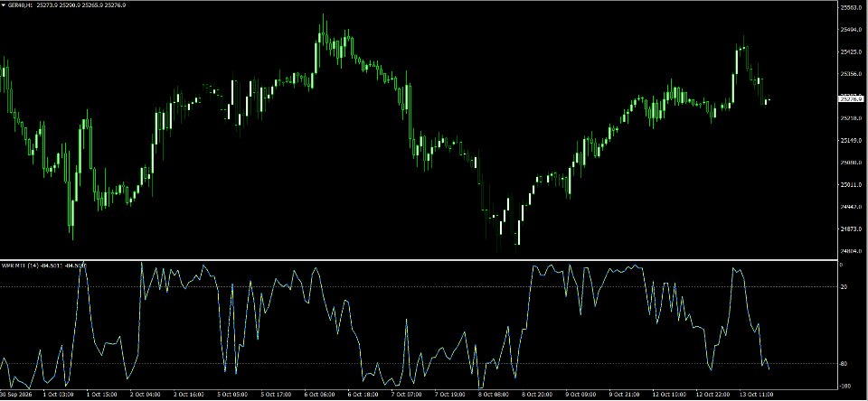Click the GER40,H1 chart symbol label
The height and width of the screenshot is (401, 868).
[20, 5]
